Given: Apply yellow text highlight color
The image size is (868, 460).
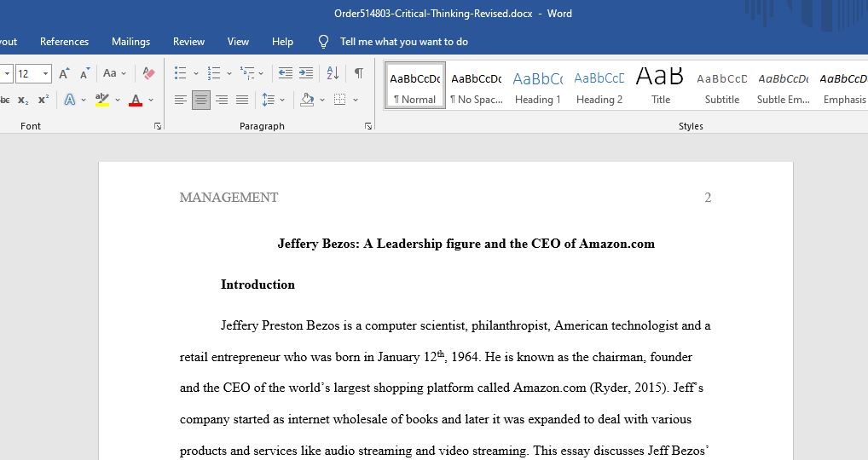Looking at the screenshot, I should [x=101, y=100].
